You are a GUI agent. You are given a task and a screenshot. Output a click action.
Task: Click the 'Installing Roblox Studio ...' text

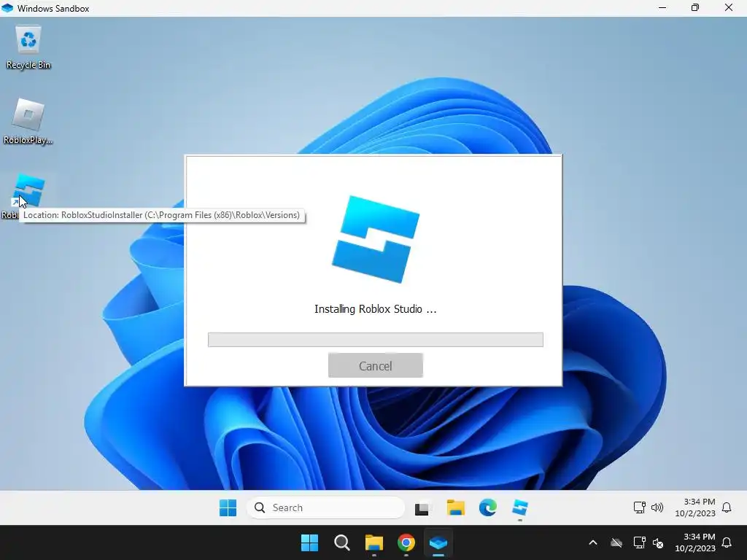point(376,309)
